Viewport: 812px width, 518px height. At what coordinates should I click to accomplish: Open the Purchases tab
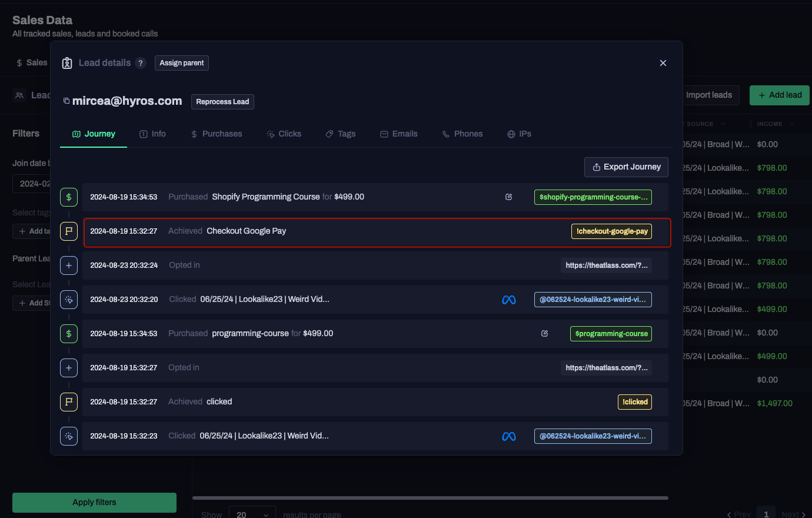point(216,134)
